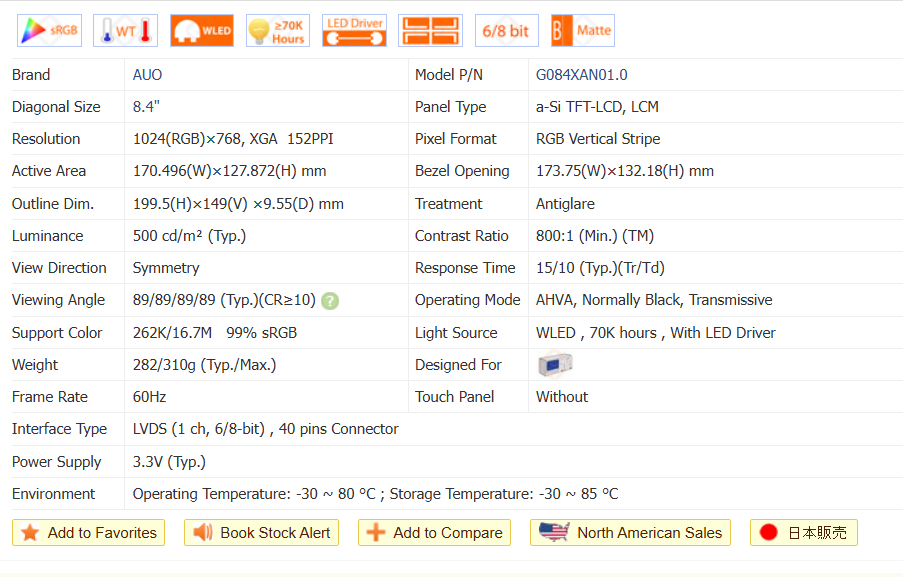Add this panel to Favorites
903x577 pixels.
coord(89,533)
